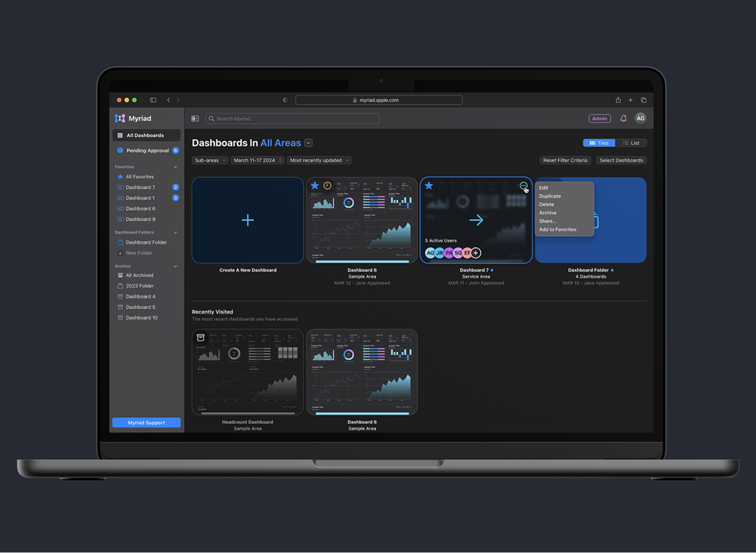Open the Sub-areas filter dropdown
Viewport: 756px width, 553px height.
click(209, 160)
